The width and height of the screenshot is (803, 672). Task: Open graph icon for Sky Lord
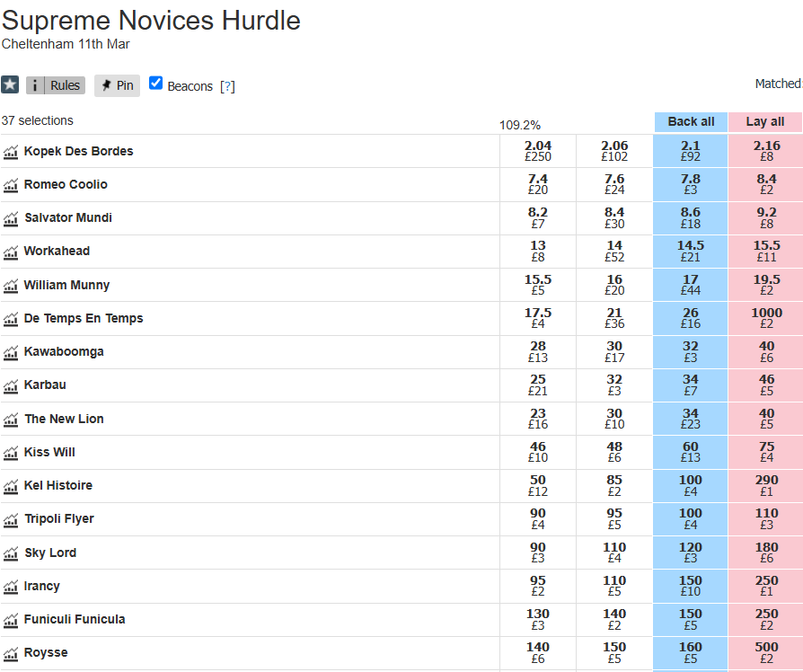[11, 553]
